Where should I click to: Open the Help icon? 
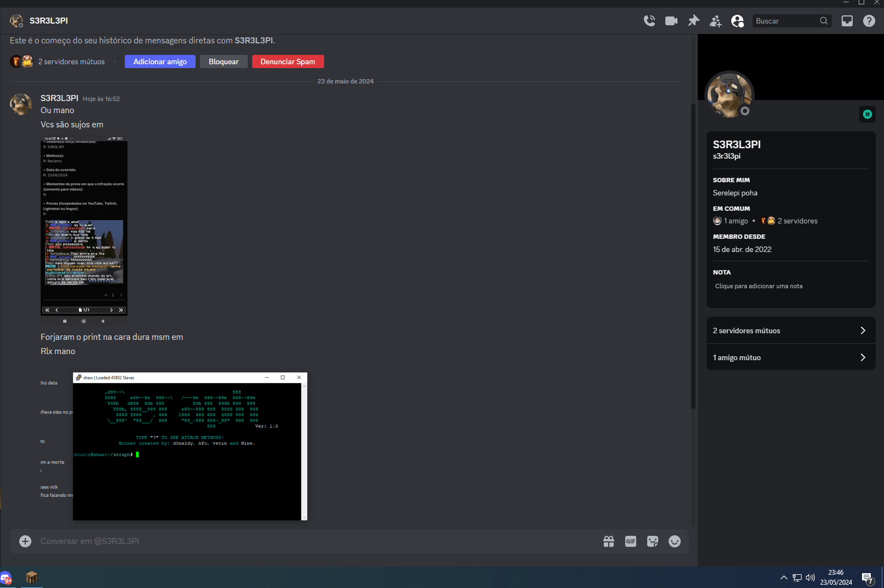click(x=869, y=21)
